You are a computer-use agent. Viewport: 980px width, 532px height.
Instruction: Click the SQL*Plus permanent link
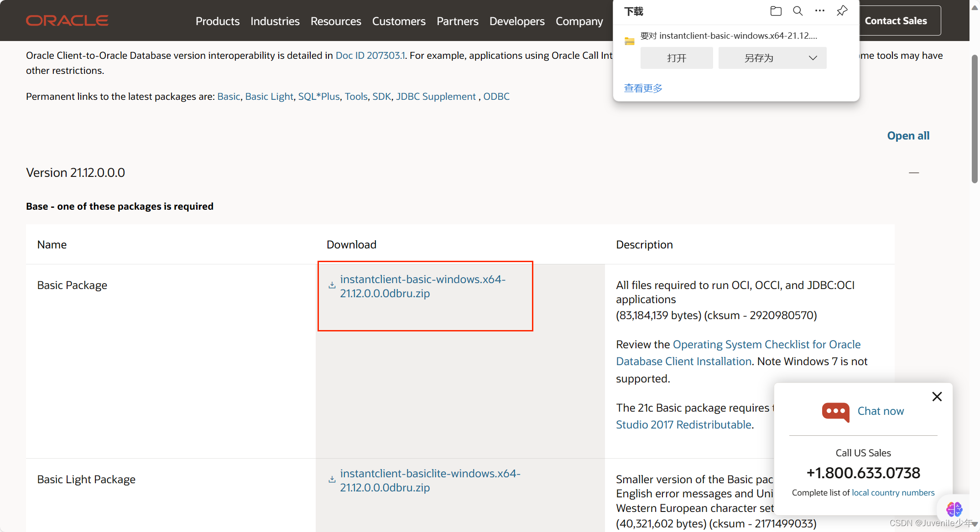(319, 96)
